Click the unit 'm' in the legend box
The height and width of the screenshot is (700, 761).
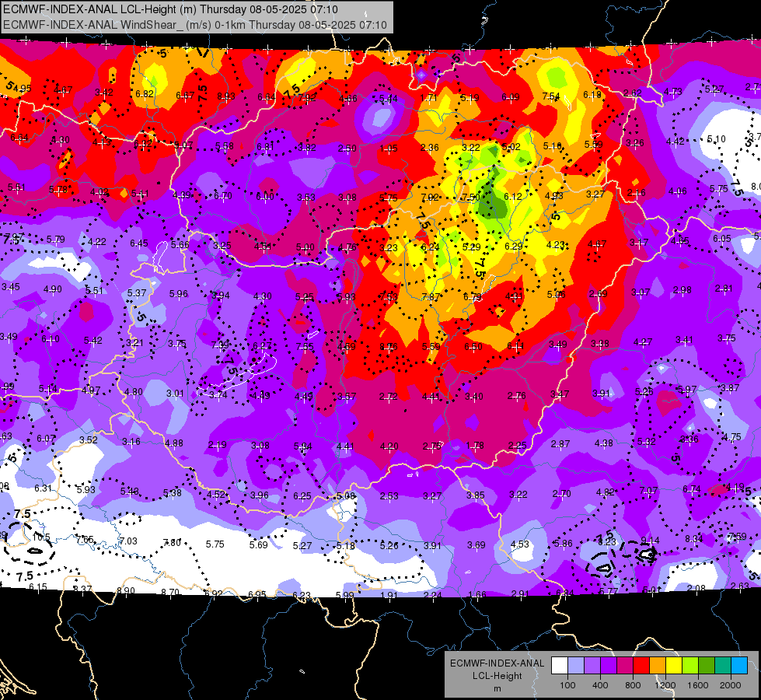[x=497, y=688]
